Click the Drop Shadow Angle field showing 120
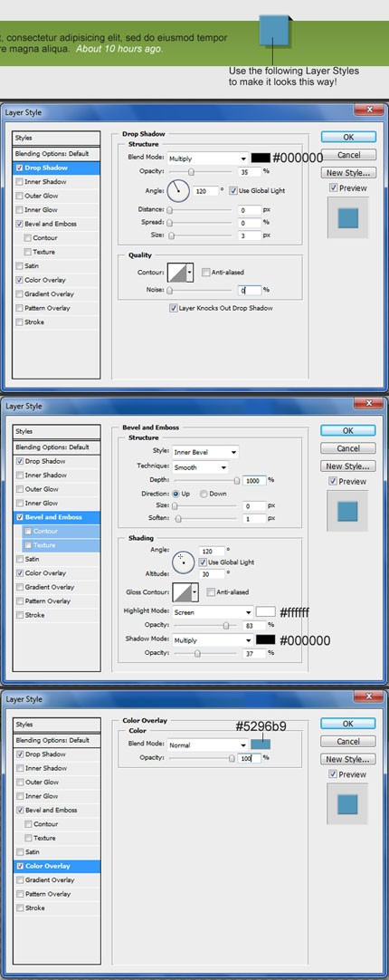This screenshot has height=980, width=389. pyautogui.click(x=204, y=190)
